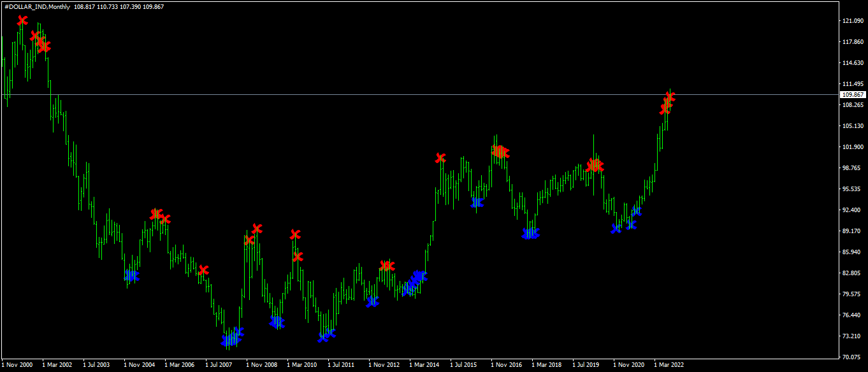
Task: Click the rising blue X cluster near Mar 2014
Action: point(415,283)
